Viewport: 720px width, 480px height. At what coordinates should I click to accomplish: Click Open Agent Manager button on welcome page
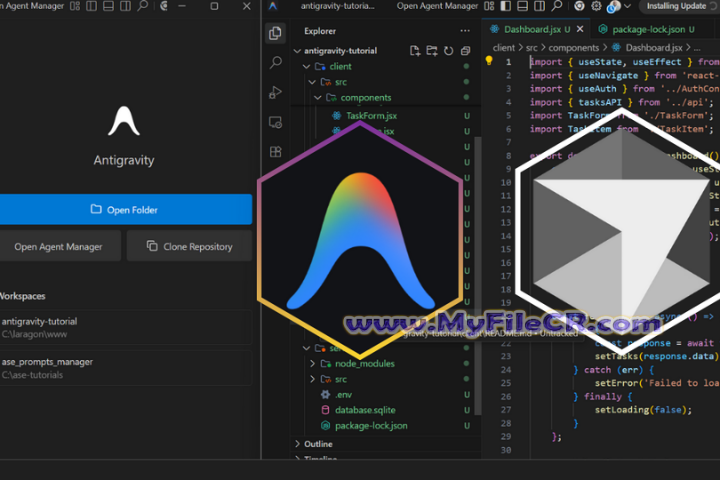[x=58, y=247]
